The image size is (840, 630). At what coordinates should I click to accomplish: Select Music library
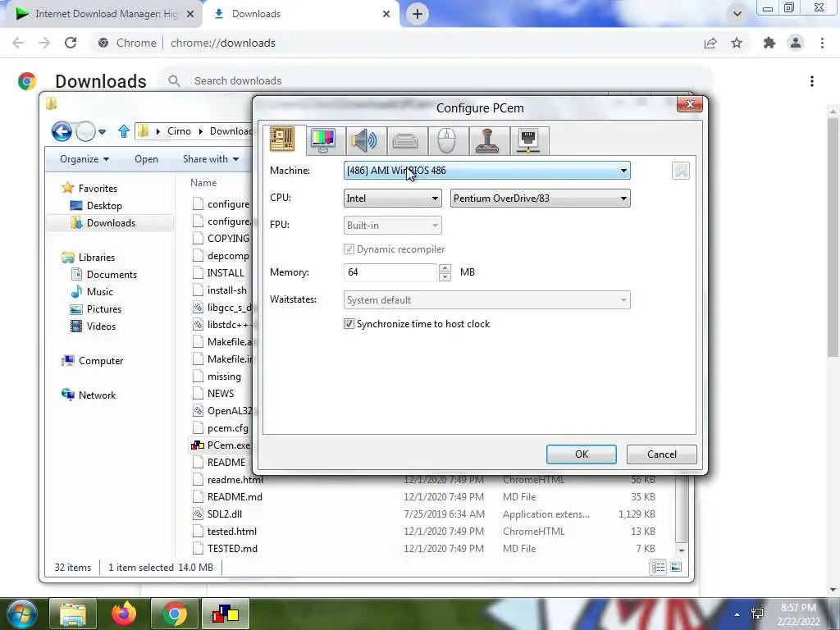coord(99,292)
